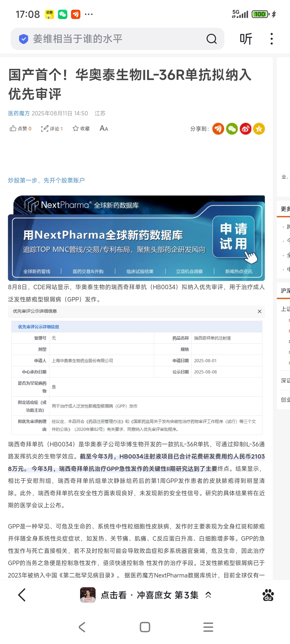The height and width of the screenshot is (644, 290).
Task: Tap the table cell 瑞西奇拜单抗注射液
Action: click(213, 338)
